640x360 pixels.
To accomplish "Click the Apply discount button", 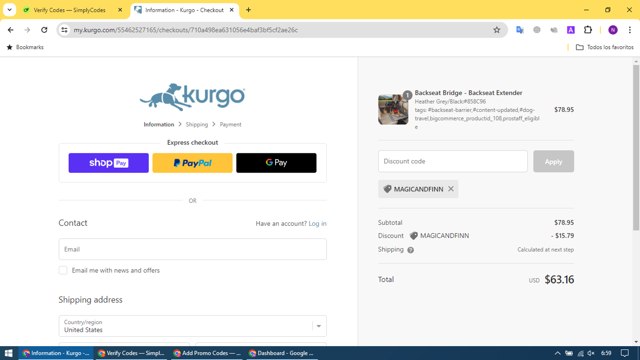I will tap(553, 161).
